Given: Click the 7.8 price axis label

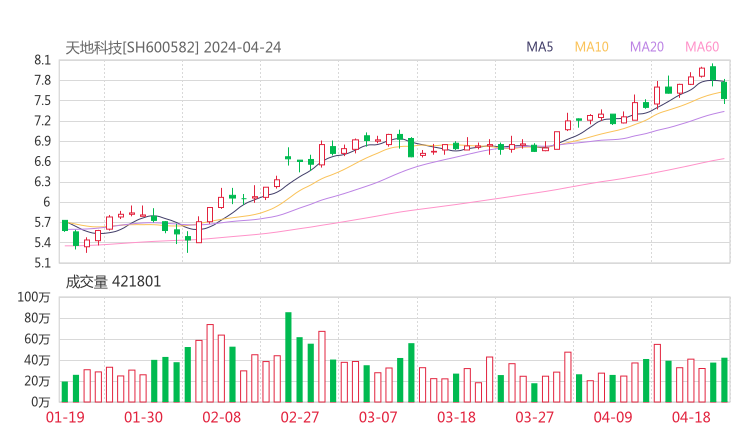Looking at the screenshot, I should point(42,80).
